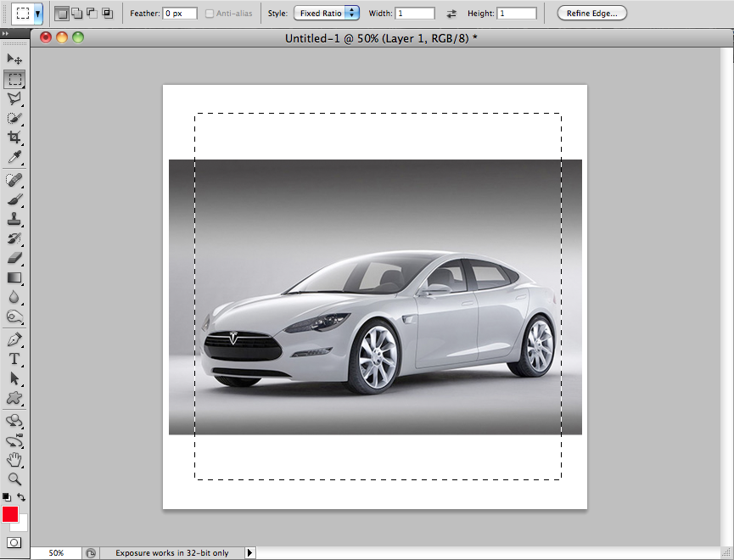Select the History Brush tool
This screenshot has width=734, height=560.
(14, 238)
